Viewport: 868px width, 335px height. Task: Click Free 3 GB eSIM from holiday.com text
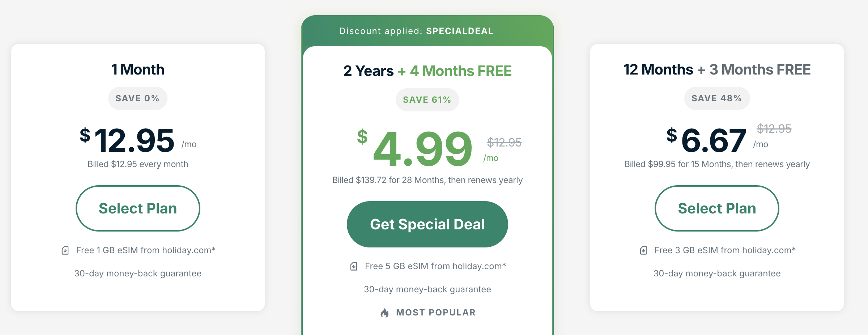pyautogui.click(x=725, y=250)
